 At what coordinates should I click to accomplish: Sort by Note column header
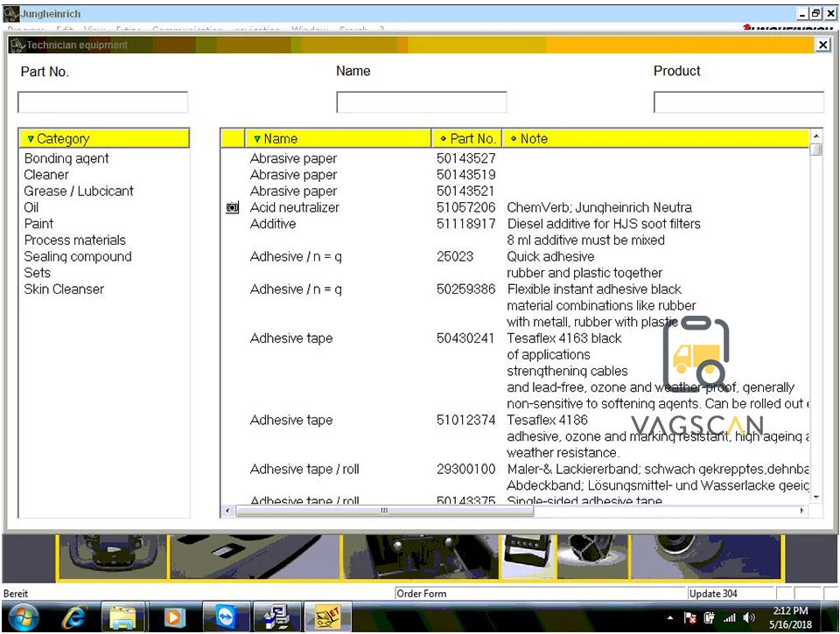[x=655, y=139]
